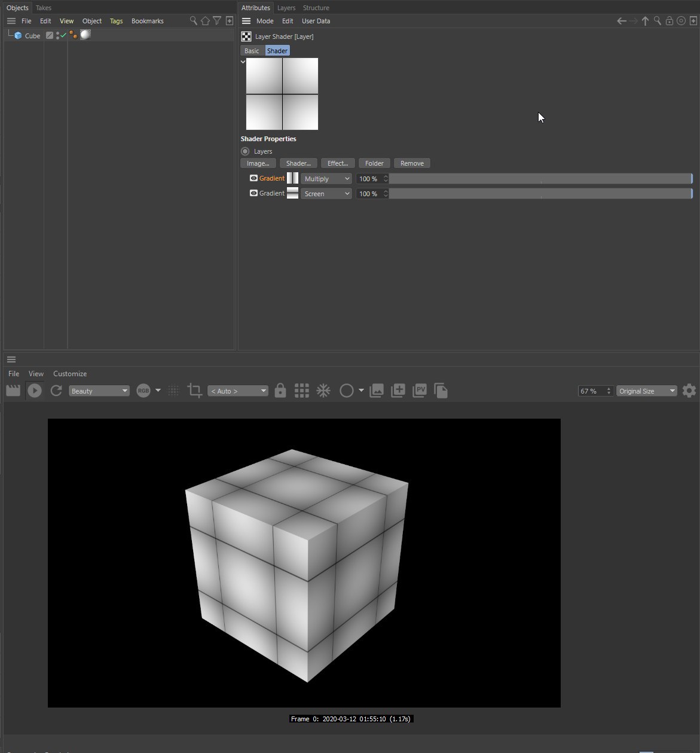Viewport: 700px width, 753px height.
Task: Click the clapperboard render icon
Action: point(13,391)
